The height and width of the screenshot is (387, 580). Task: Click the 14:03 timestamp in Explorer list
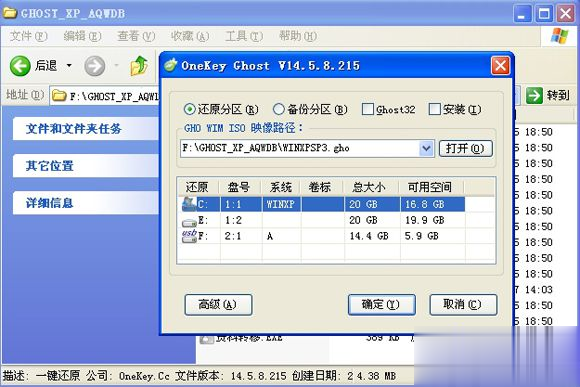click(x=539, y=290)
